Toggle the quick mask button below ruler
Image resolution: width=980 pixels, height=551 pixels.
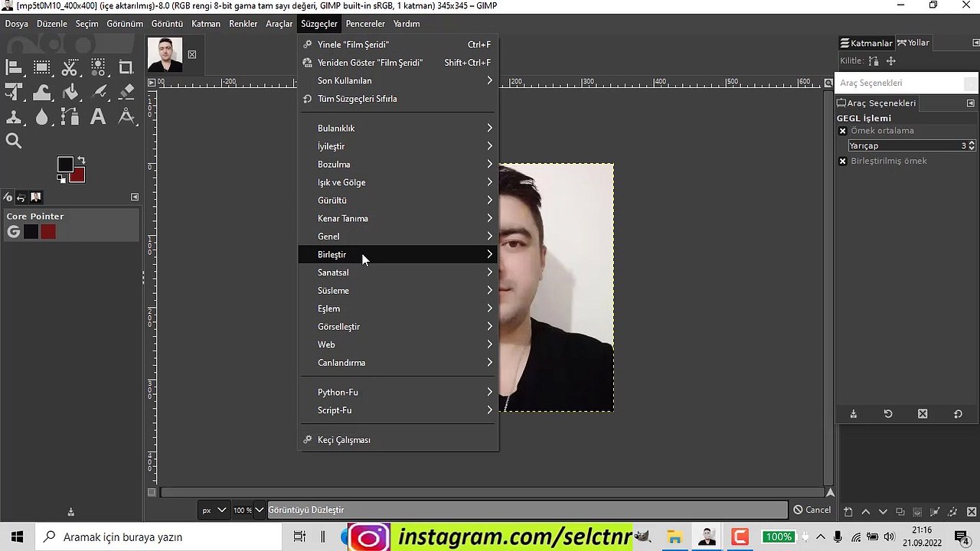pos(152,493)
